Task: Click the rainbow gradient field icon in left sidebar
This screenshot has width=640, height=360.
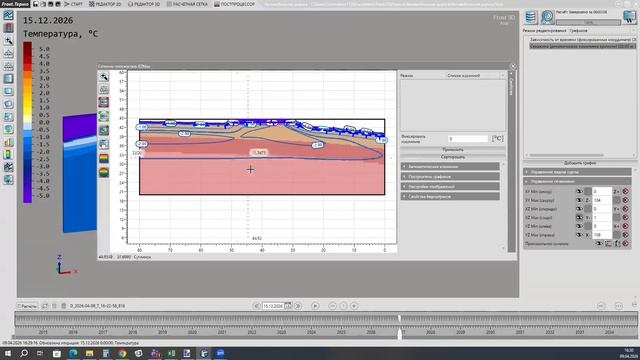Action: tap(8, 154)
